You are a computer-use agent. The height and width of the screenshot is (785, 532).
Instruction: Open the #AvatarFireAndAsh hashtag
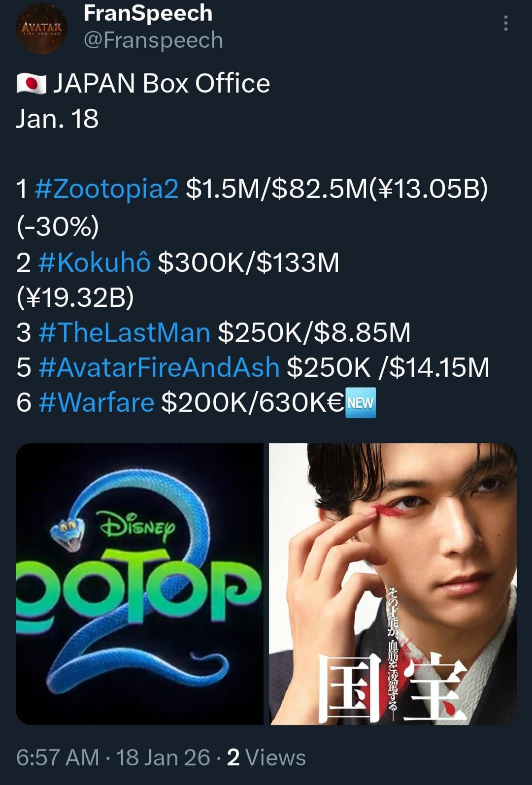[x=158, y=367]
